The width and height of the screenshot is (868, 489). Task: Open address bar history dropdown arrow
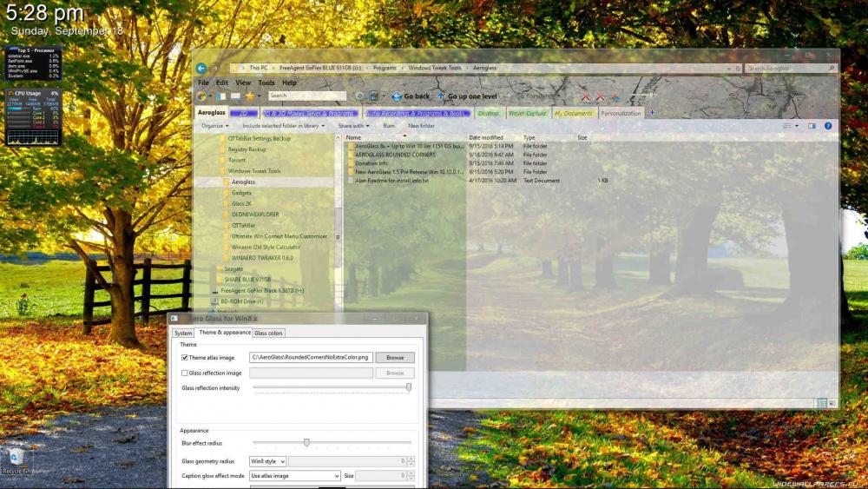(728, 68)
